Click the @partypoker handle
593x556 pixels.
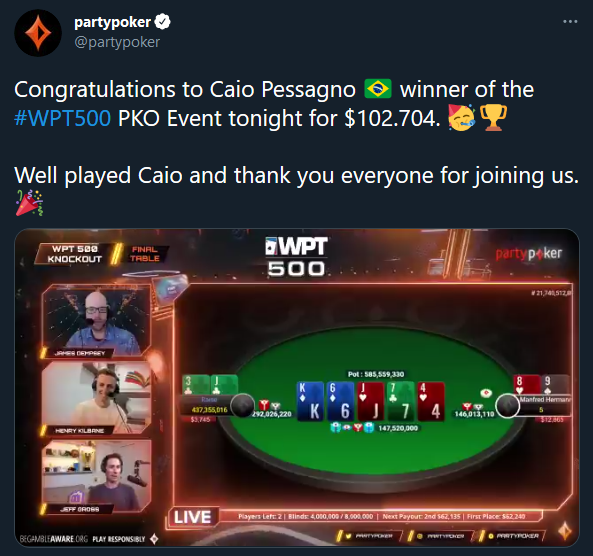[117, 42]
